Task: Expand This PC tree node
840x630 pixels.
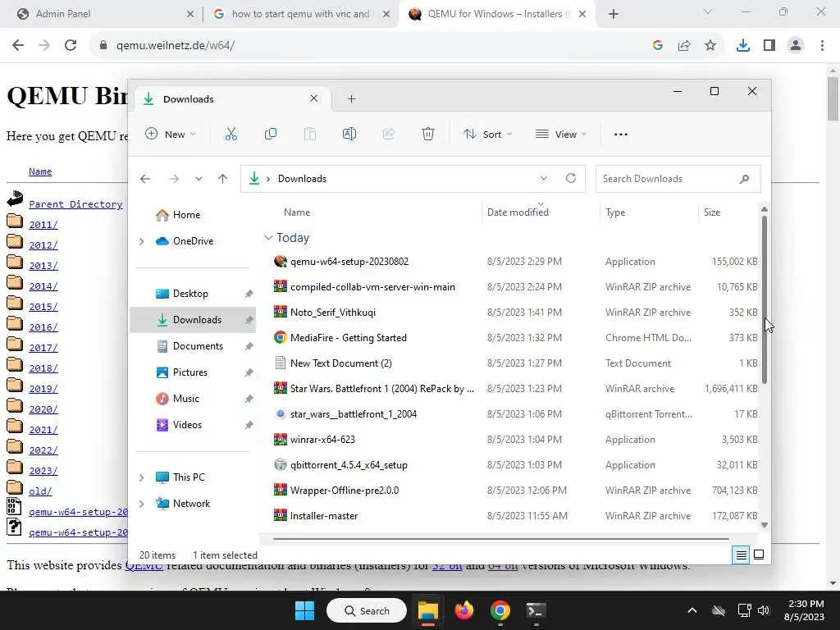Action: point(141,477)
